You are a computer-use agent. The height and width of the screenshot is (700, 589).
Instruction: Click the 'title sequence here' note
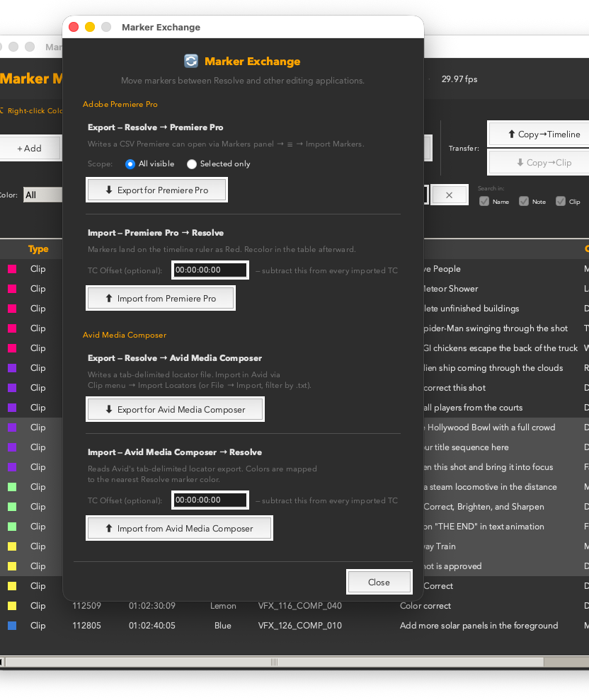tap(467, 447)
